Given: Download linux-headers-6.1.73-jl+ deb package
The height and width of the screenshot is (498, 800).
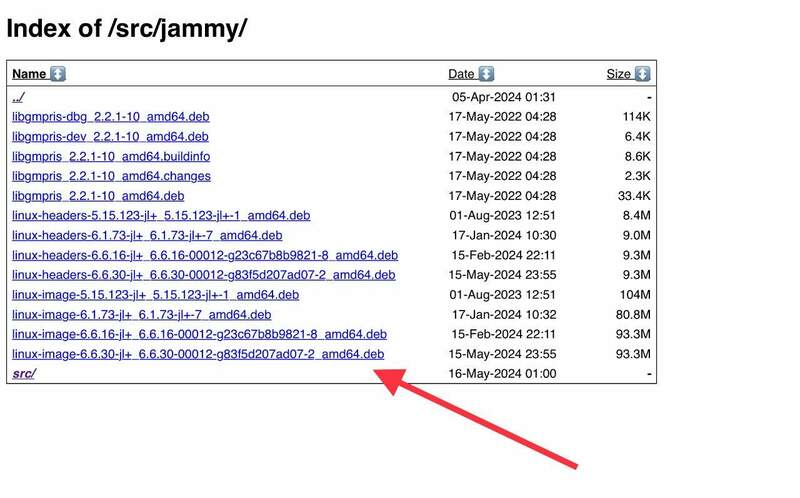Looking at the screenshot, I should (x=147, y=236).
